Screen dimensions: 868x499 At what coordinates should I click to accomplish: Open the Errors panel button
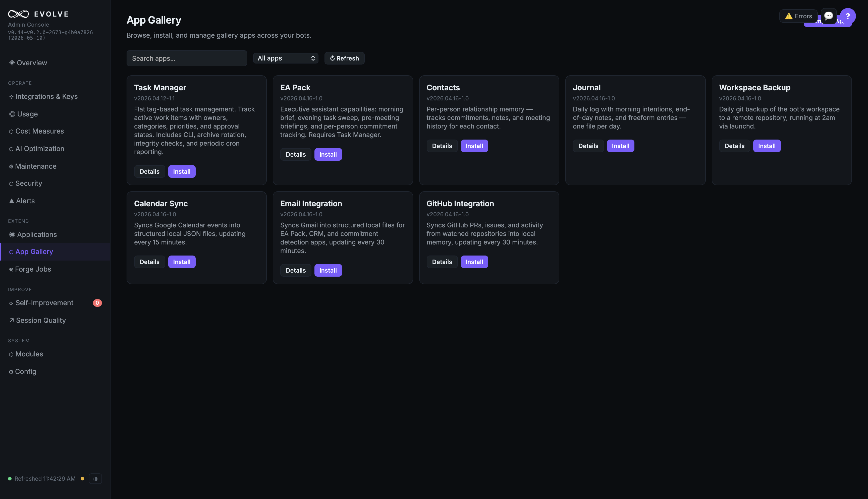(798, 16)
